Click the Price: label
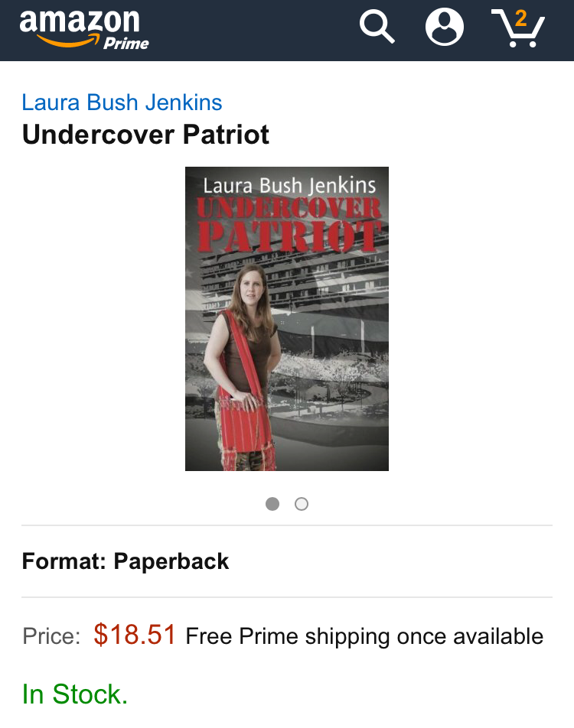574x728 pixels. [51, 636]
